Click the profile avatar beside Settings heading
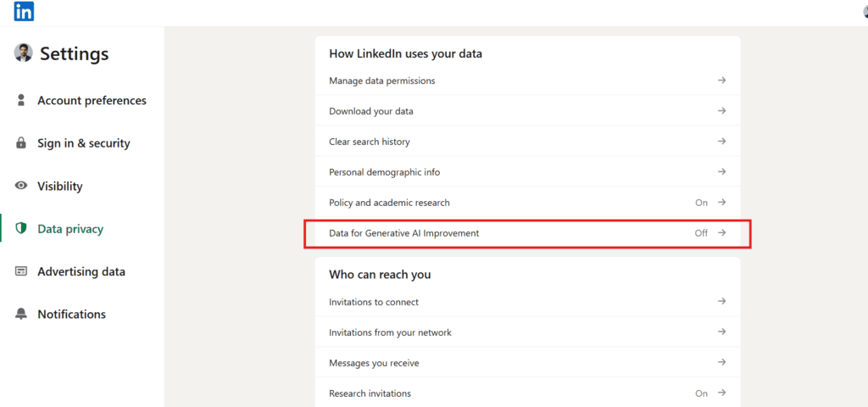Screen dimensions: 868x407 23,53
